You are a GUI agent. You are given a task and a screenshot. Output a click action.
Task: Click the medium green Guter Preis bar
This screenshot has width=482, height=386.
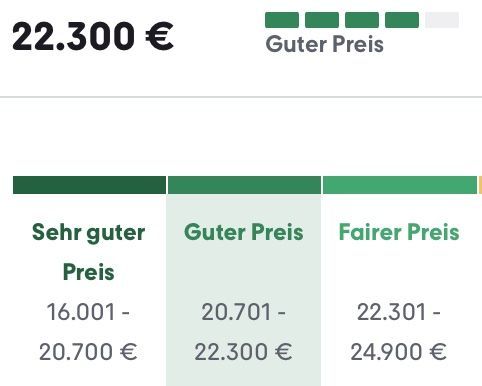(x=244, y=185)
